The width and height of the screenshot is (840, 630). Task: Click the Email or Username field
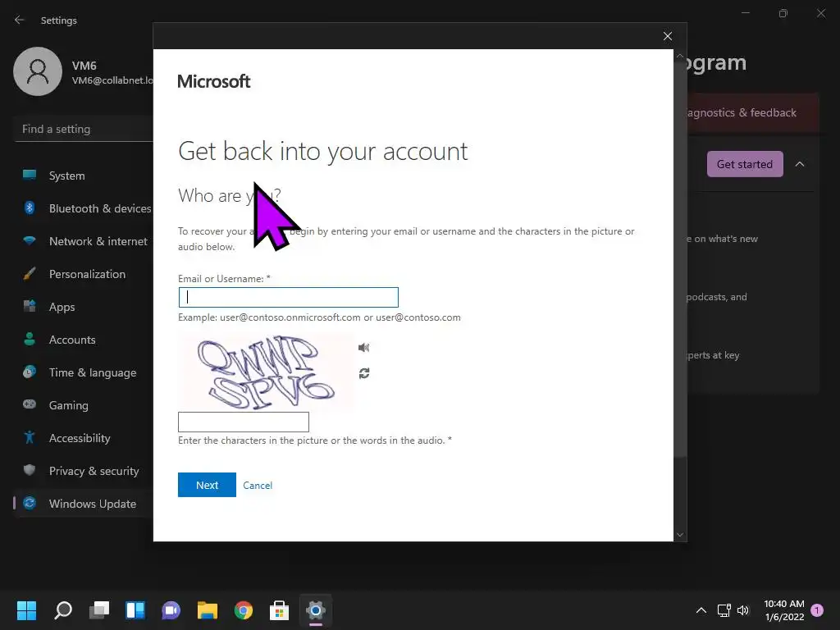(x=288, y=297)
